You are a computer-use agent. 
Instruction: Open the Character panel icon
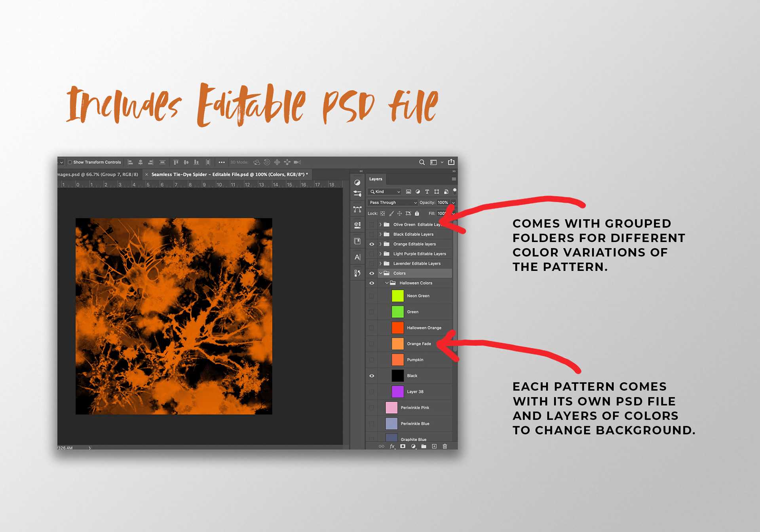point(357,257)
